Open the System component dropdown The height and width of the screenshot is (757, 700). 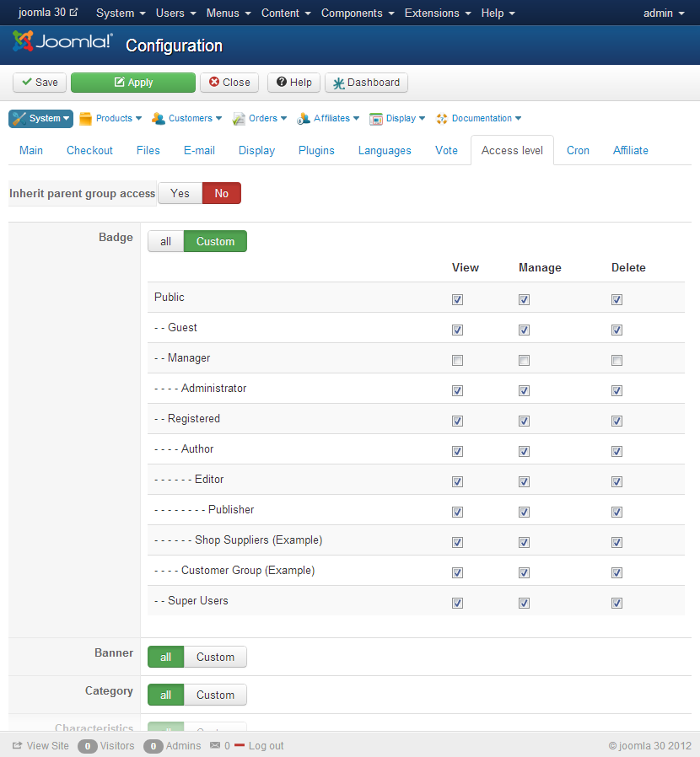41,119
